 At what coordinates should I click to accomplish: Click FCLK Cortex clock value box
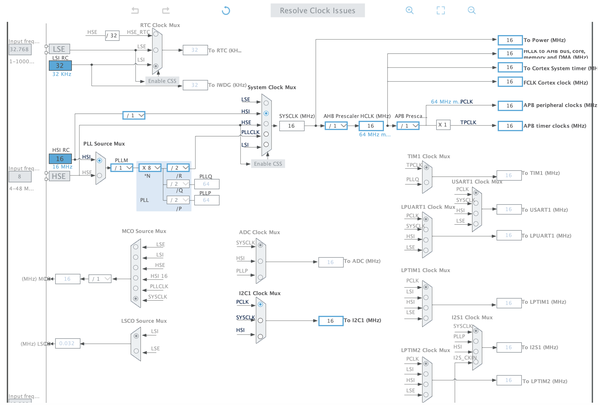click(x=510, y=82)
